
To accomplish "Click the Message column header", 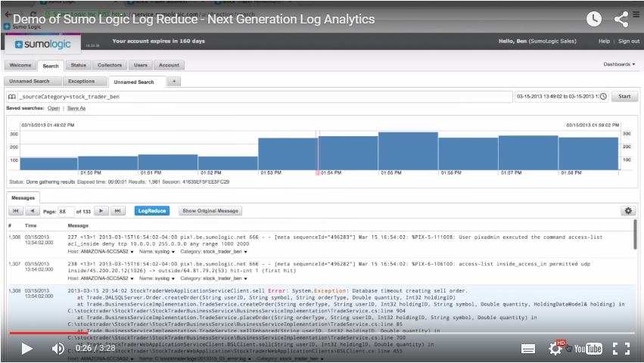I will pyautogui.click(x=78, y=226).
